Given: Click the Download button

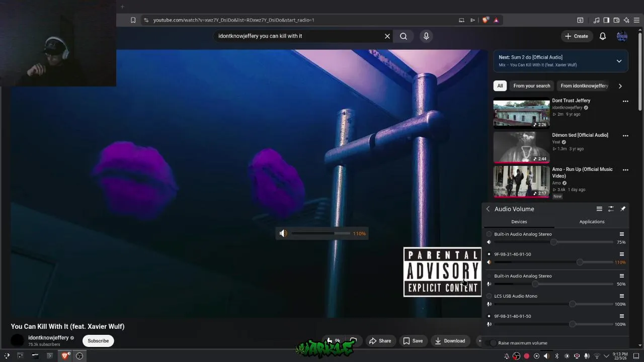Looking at the screenshot, I should 450,341.
